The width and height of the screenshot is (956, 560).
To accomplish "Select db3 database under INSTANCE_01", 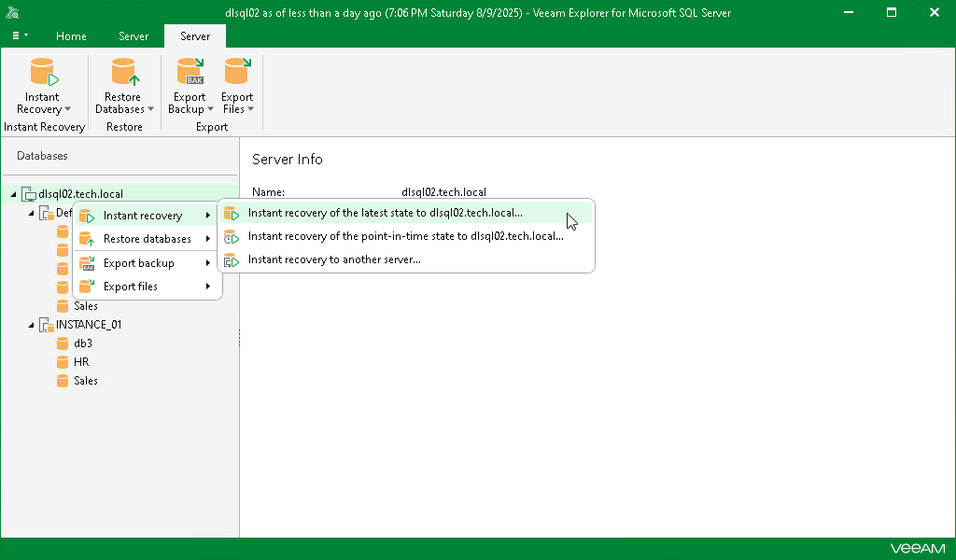I will click(x=83, y=343).
